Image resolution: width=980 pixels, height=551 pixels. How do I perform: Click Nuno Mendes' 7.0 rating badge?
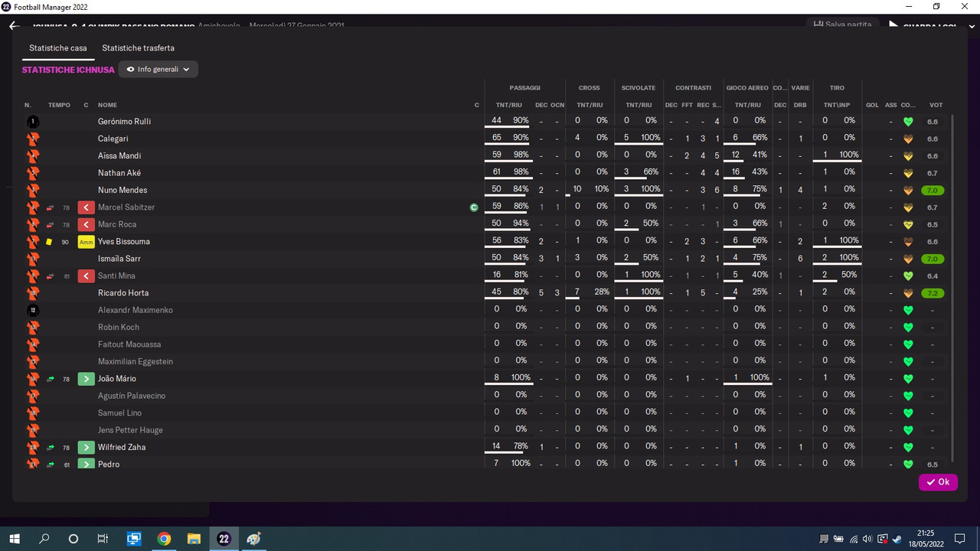(933, 190)
